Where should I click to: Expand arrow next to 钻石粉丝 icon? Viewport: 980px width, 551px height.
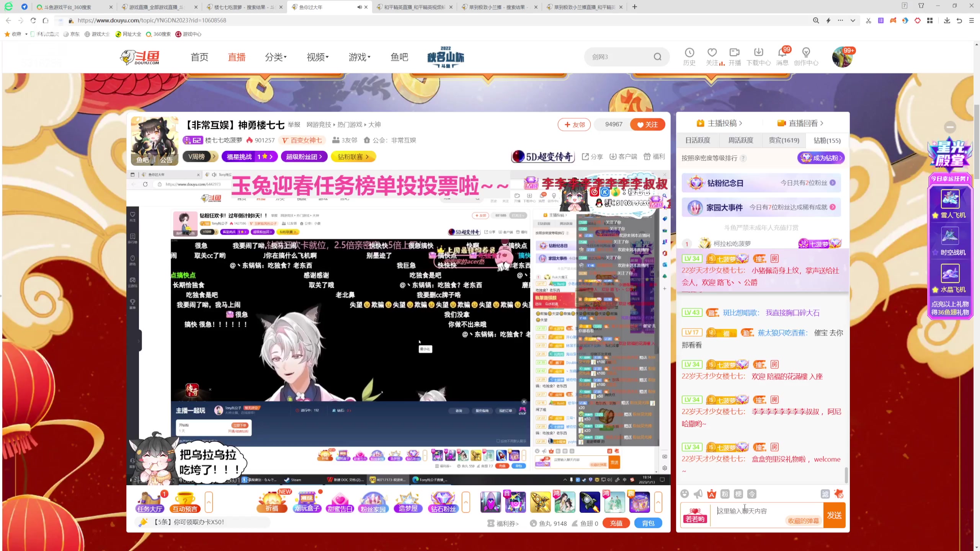tap(466, 502)
